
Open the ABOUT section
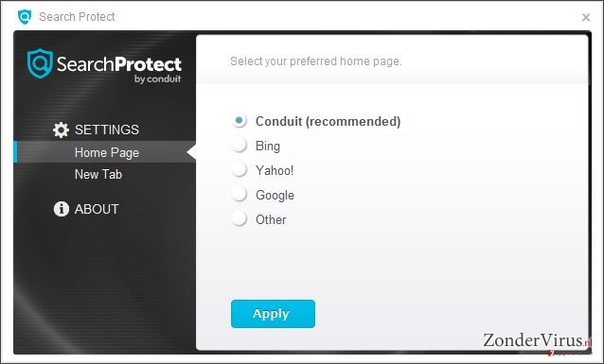coord(97,209)
